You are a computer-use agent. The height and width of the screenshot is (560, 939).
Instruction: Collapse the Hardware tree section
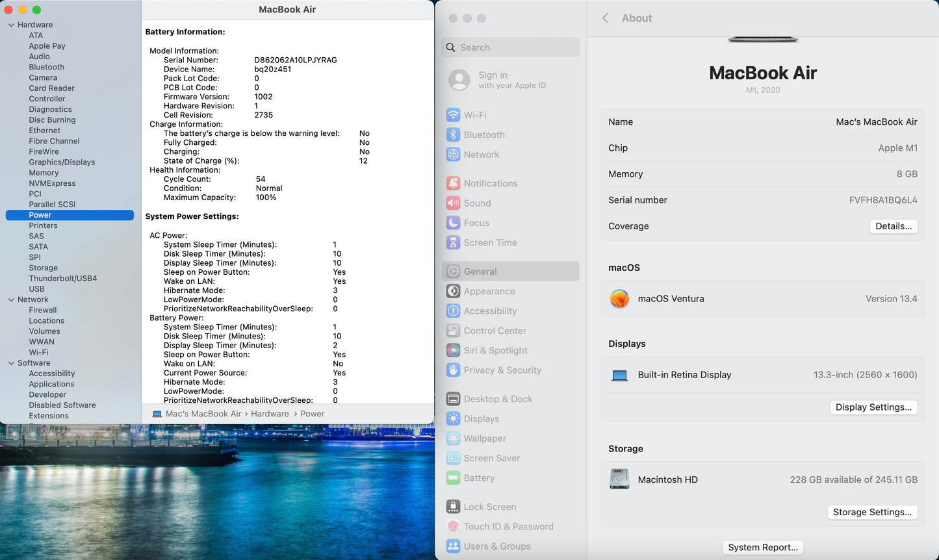point(11,25)
